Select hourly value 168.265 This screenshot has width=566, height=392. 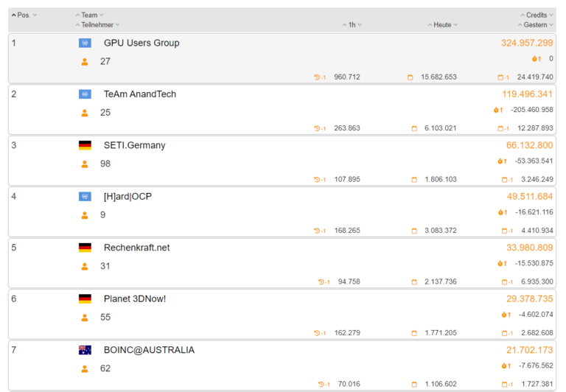point(347,231)
